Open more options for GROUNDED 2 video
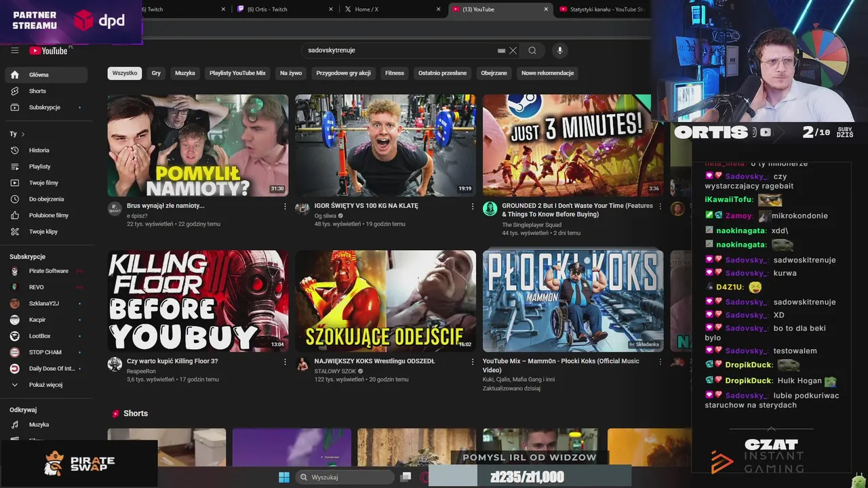 660,206
